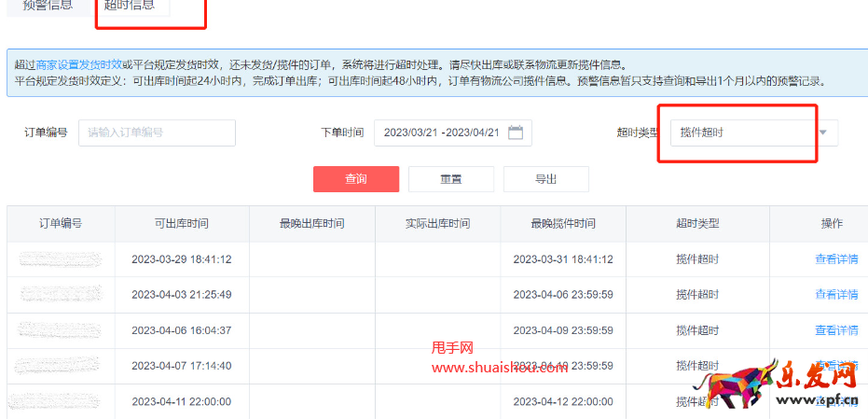Open 查看详情 for 2023-04-03 21:25:49 row

click(835, 295)
